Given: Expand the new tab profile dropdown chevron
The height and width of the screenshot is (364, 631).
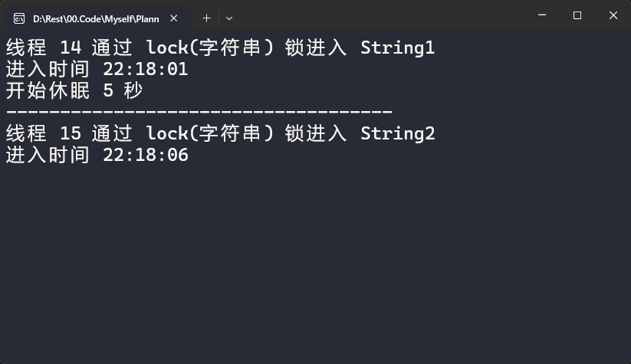Looking at the screenshot, I should 229,18.
